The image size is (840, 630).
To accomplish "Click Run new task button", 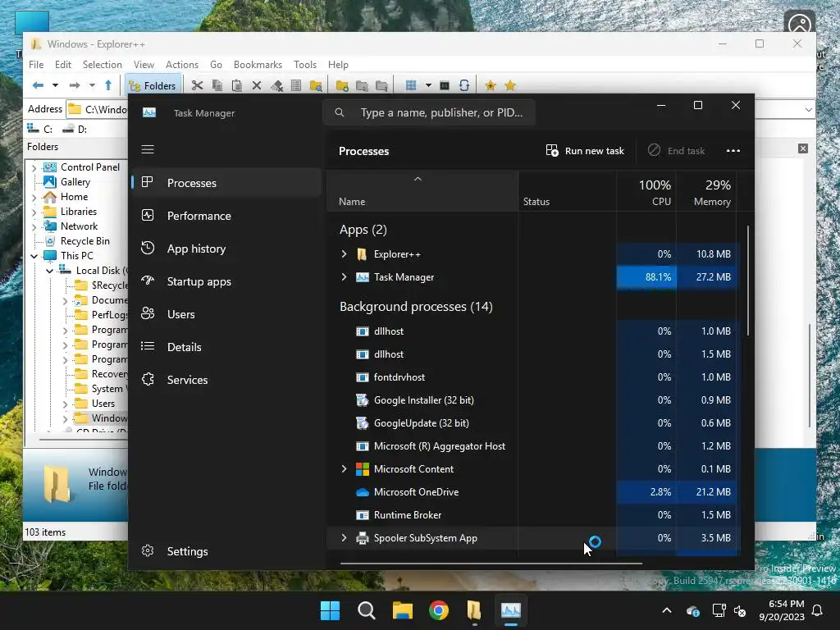I will [x=585, y=151].
